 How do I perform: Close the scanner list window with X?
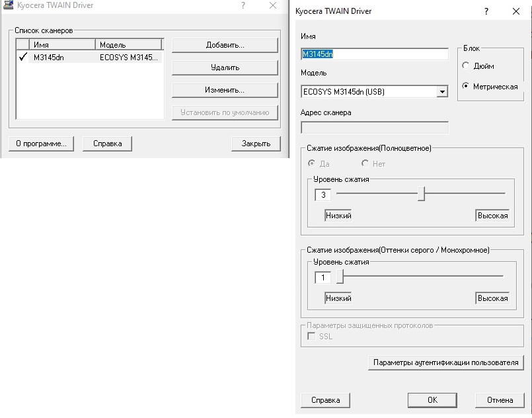pos(273,5)
